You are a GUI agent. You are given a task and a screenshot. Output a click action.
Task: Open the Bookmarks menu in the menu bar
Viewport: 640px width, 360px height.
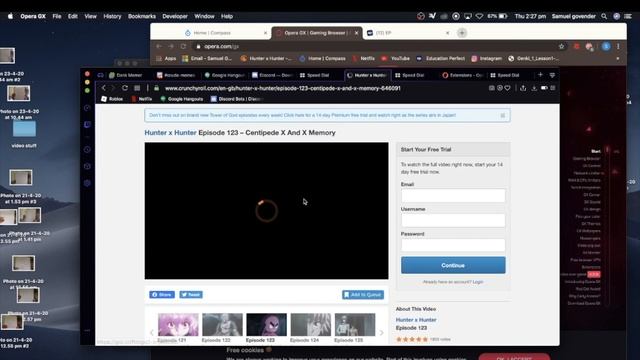pyautogui.click(x=142, y=16)
